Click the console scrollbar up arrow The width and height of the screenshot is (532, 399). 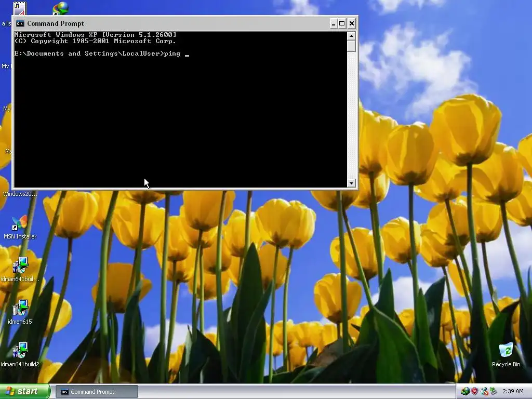351,36
